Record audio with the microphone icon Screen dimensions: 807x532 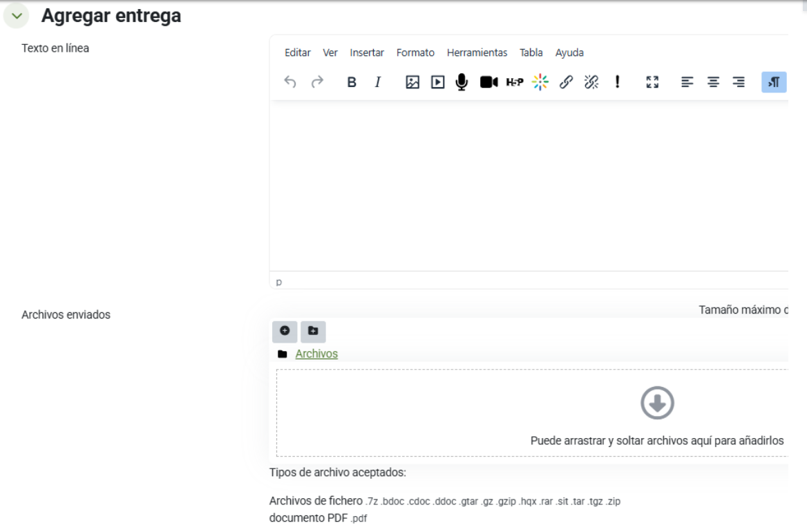[462, 82]
